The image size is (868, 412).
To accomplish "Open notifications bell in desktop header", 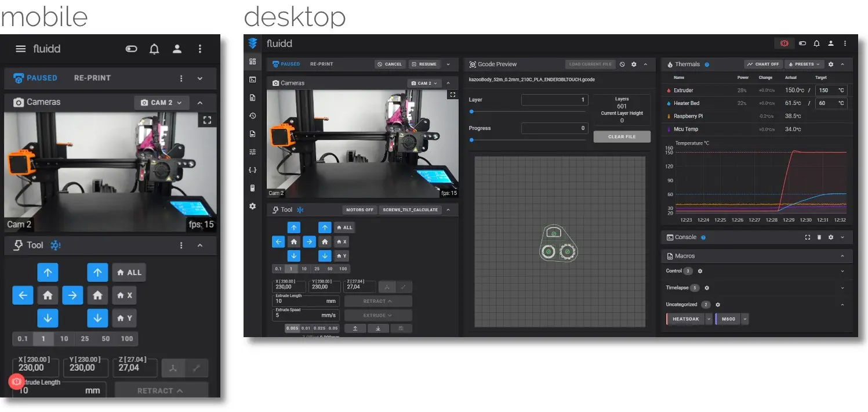I will click(816, 44).
